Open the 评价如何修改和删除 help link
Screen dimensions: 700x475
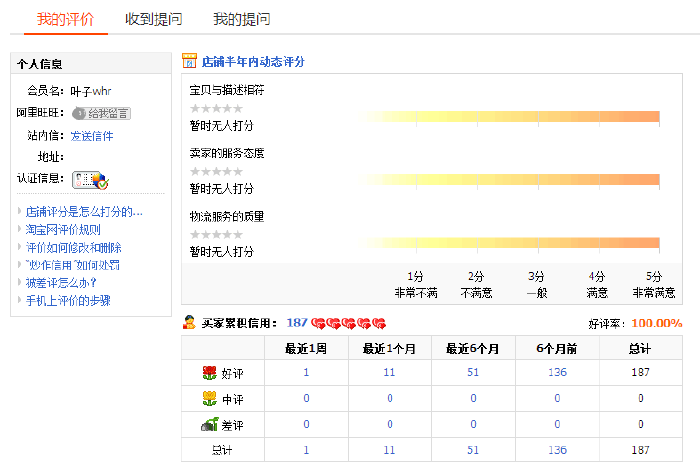74,247
